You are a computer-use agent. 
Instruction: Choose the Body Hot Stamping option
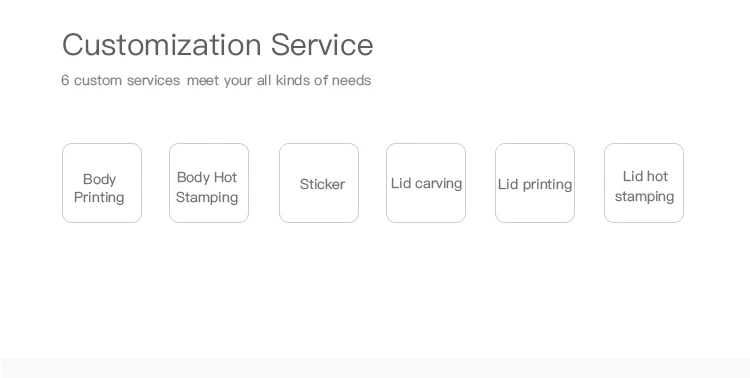[209, 183]
